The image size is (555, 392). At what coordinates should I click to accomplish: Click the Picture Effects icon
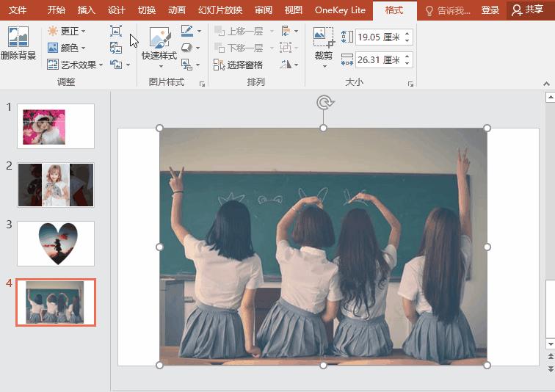click(x=187, y=48)
